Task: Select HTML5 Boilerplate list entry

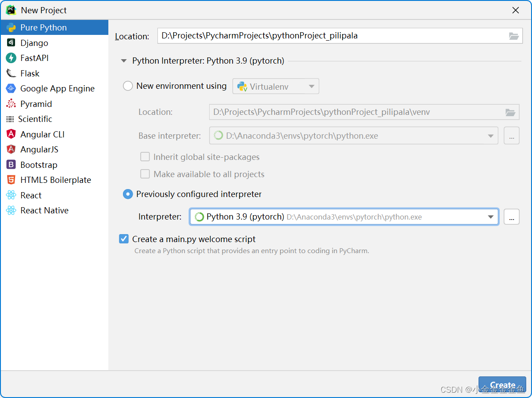Action: click(54, 180)
